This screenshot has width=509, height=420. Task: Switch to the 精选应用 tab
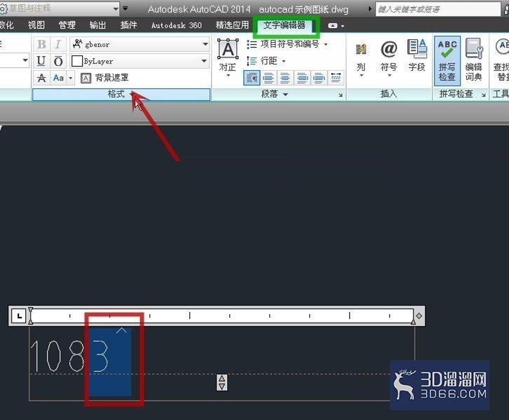[232, 25]
